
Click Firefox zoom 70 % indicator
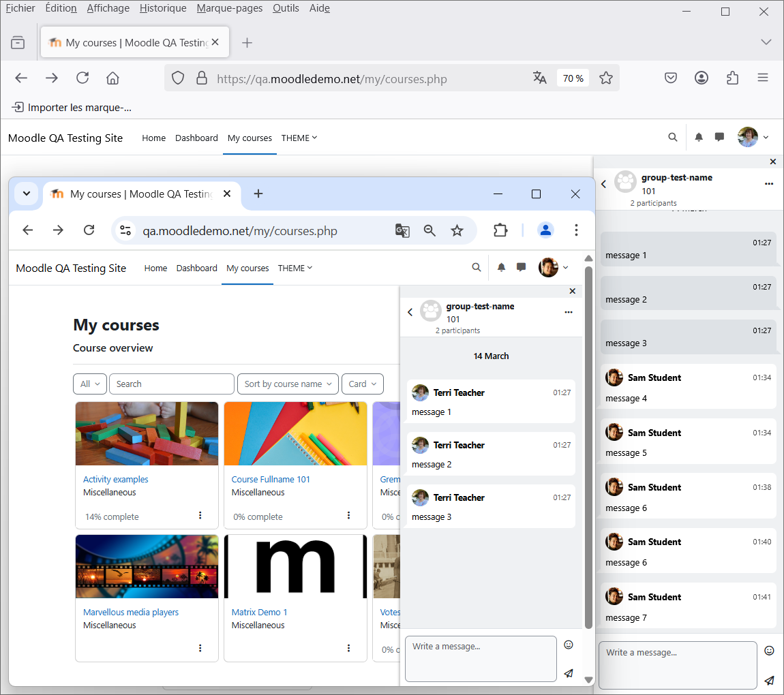[573, 78]
